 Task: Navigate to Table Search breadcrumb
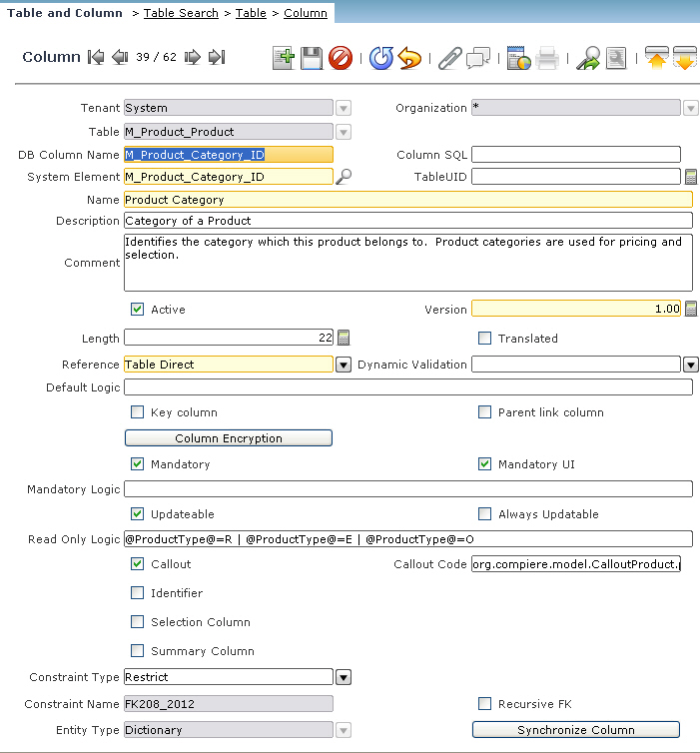coord(182,13)
